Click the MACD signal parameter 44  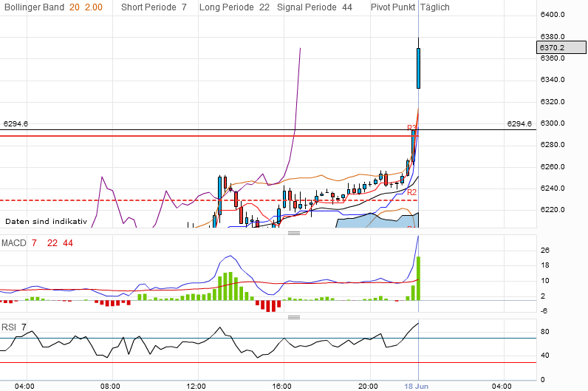point(68,243)
